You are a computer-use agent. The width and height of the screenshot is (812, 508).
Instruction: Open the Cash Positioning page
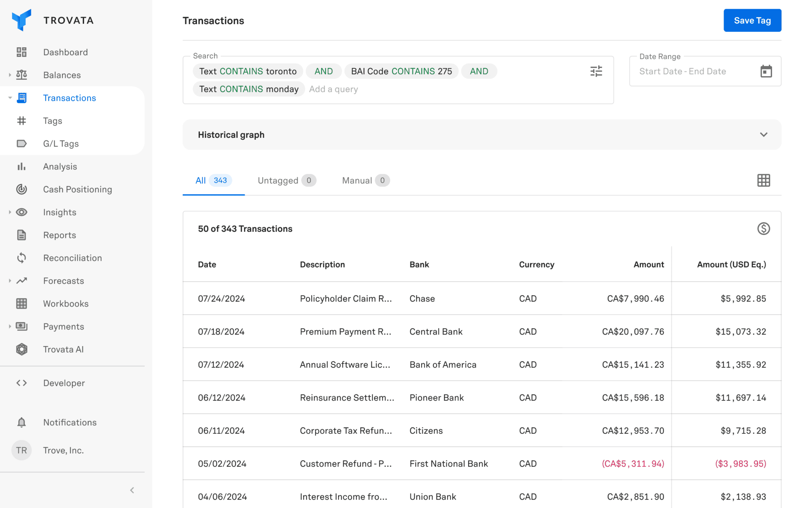(x=77, y=189)
